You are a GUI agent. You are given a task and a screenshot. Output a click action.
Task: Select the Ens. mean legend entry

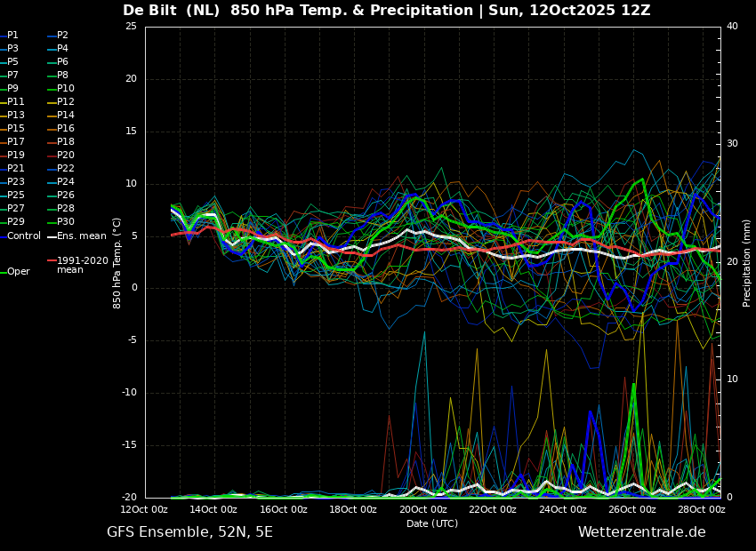(76, 236)
